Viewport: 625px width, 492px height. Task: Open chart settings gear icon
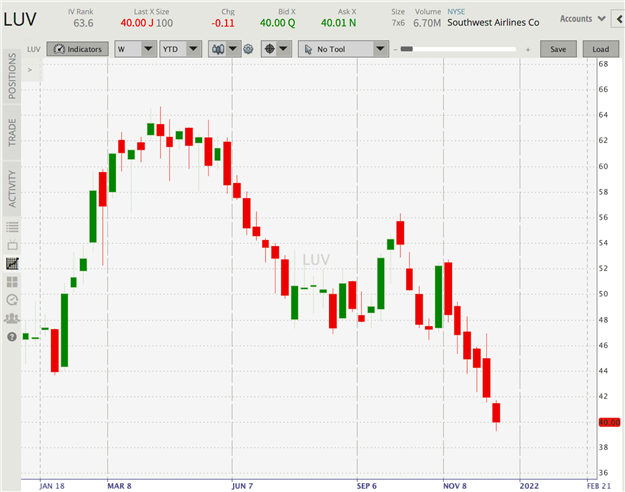pyautogui.click(x=248, y=49)
